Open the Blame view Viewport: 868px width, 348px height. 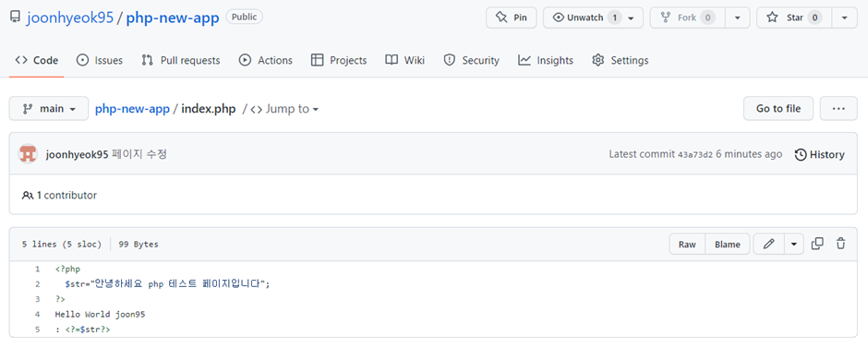728,244
